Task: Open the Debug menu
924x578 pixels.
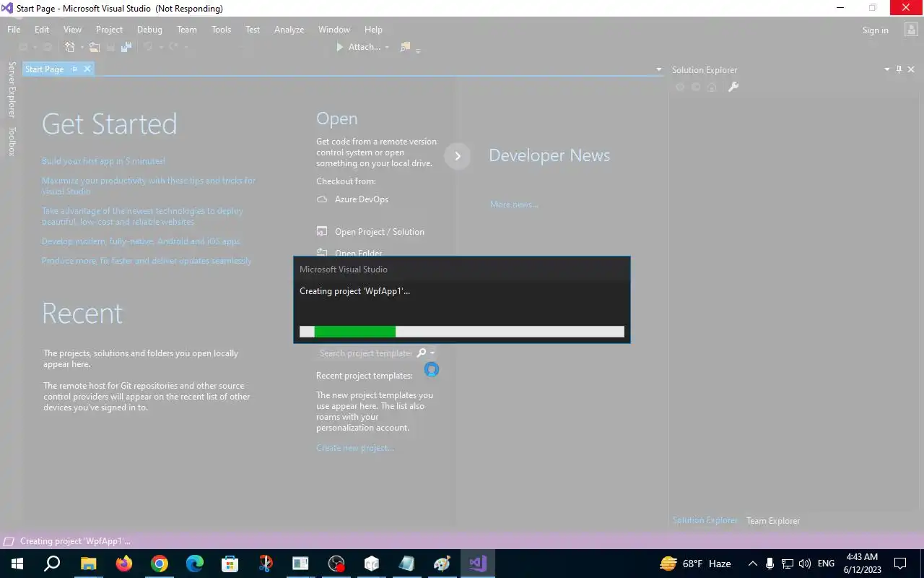Action: point(149,30)
